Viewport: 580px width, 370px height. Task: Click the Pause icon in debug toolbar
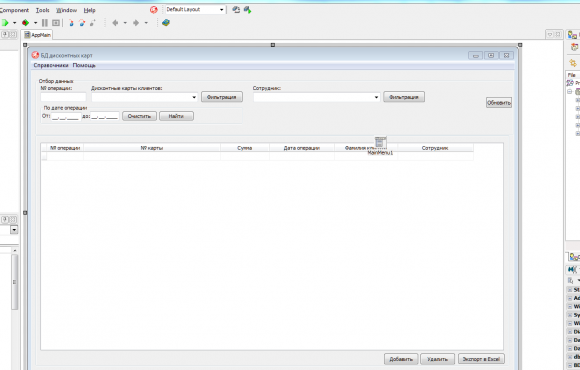click(x=45, y=23)
